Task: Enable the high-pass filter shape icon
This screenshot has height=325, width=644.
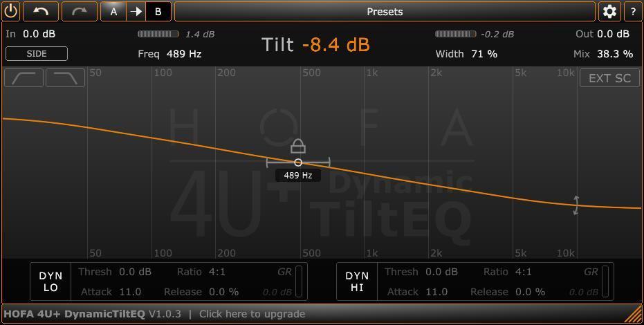Action: click(x=24, y=77)
